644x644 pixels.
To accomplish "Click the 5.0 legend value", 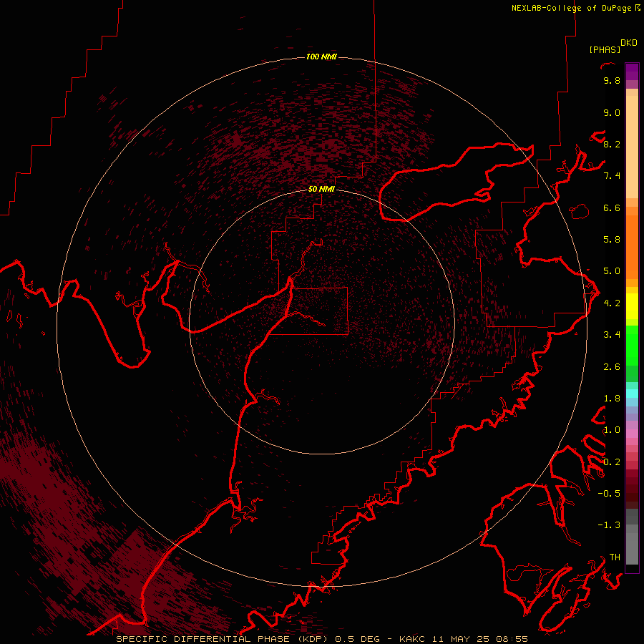I will [x=612, y=271].
